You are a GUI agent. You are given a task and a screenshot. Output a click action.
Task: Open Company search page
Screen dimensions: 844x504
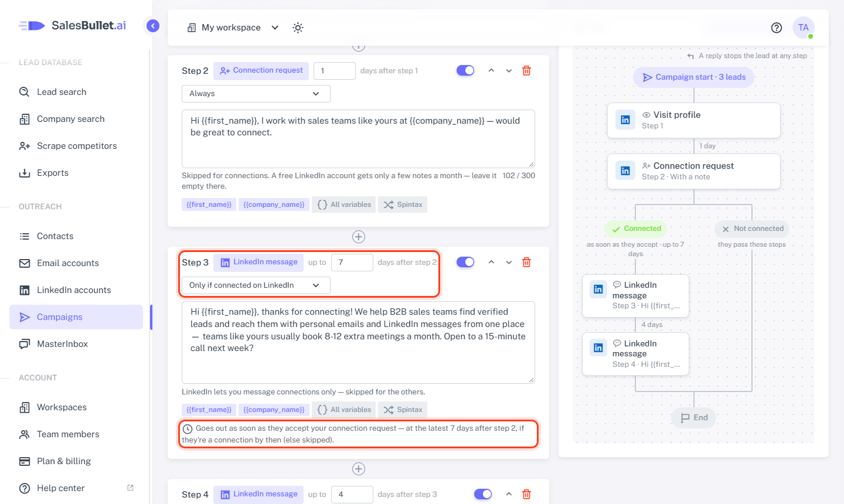click(x=76, y=119)
